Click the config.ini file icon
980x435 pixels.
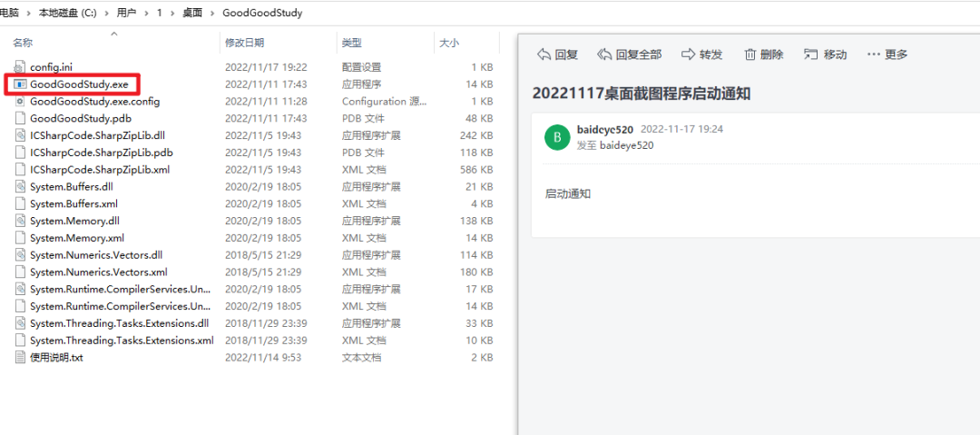click(19, 67)
